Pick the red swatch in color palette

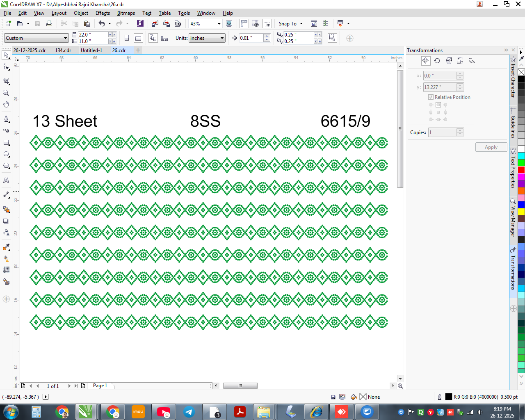point(521,170)
